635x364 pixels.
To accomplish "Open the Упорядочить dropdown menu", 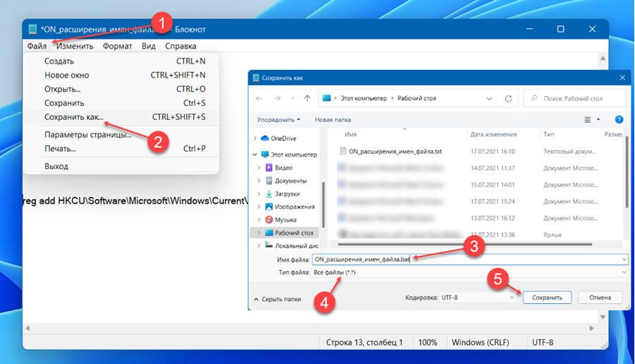I will click(279, 120).
